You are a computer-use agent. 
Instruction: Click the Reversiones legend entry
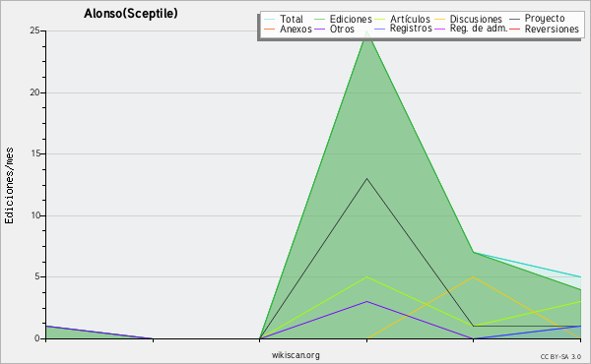coord(552,29)
